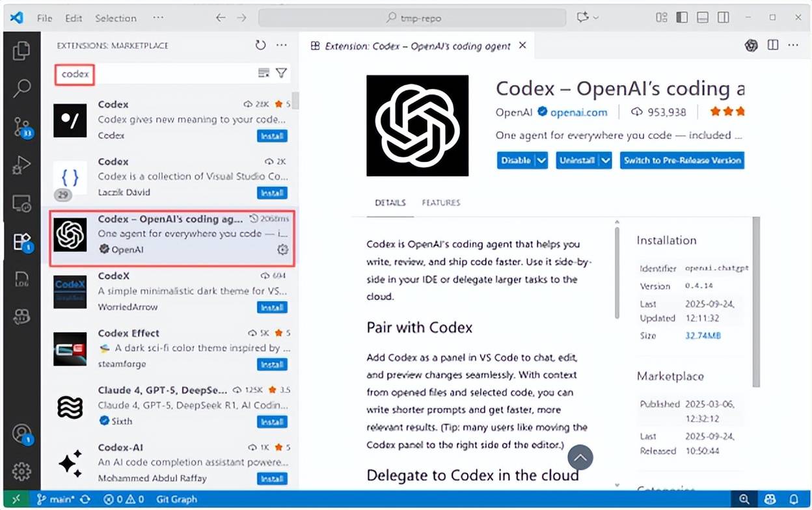The height and width of the screenshot is (510, 812).
Task: Disable the Codex extension
Action: [x=516, y=160]
